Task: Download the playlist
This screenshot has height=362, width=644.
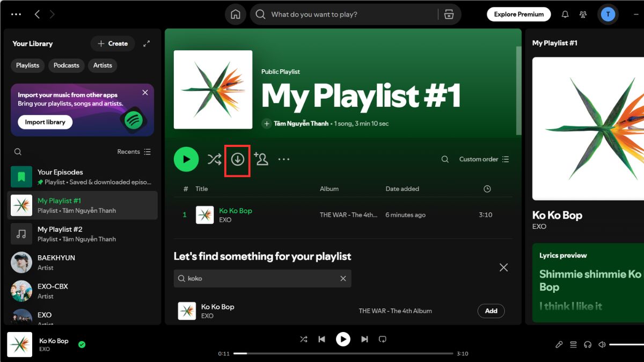Action: (238, 159)
